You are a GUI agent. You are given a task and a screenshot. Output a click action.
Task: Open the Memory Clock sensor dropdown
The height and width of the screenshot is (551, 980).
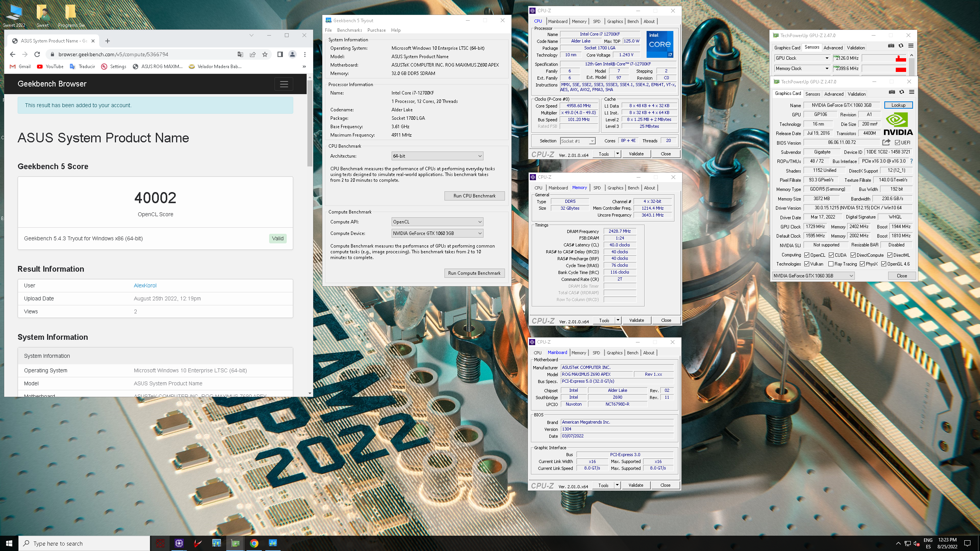(802, 68)
